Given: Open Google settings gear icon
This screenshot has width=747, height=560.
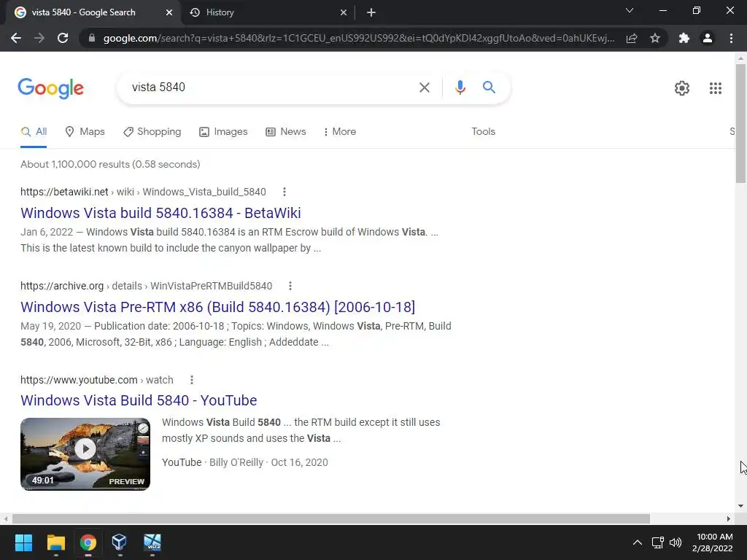Looking at the screenshot, I should (682, 88).
